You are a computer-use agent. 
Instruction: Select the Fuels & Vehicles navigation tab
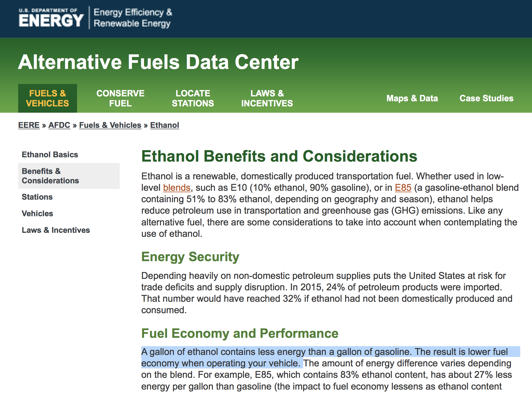pyautogui.click(x=47, y=98)
